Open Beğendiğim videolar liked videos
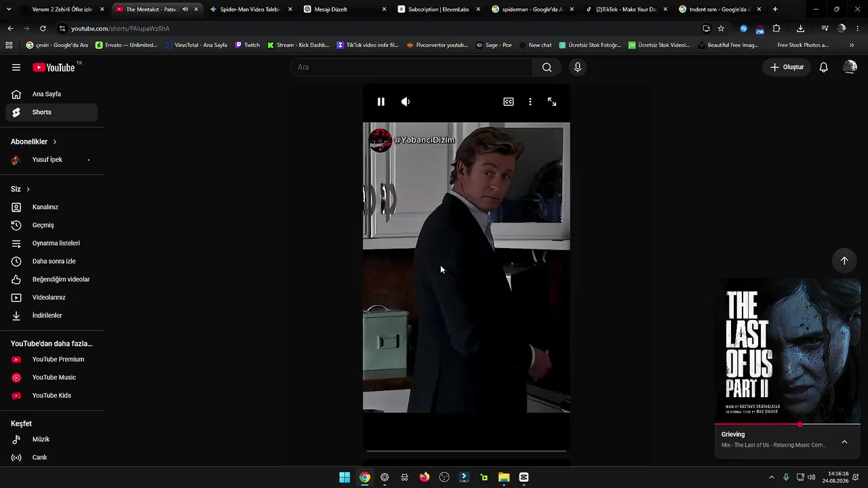 click(52, 279)
